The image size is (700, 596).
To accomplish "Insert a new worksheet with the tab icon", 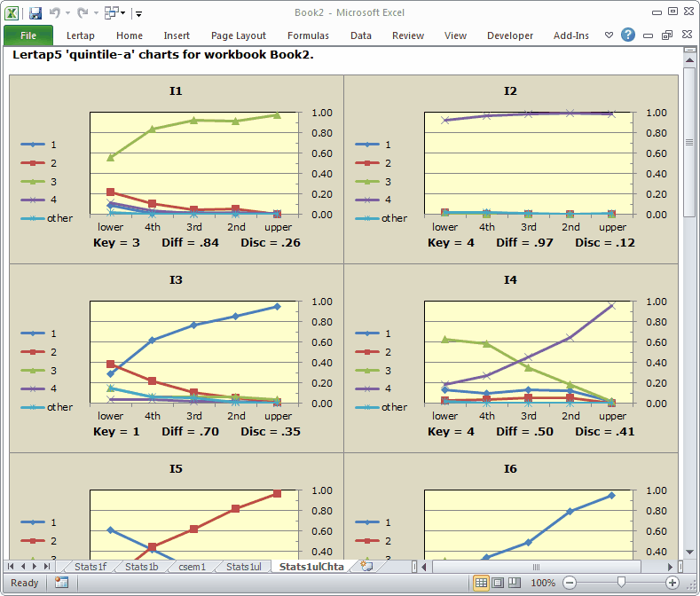I will coord(366,566).
